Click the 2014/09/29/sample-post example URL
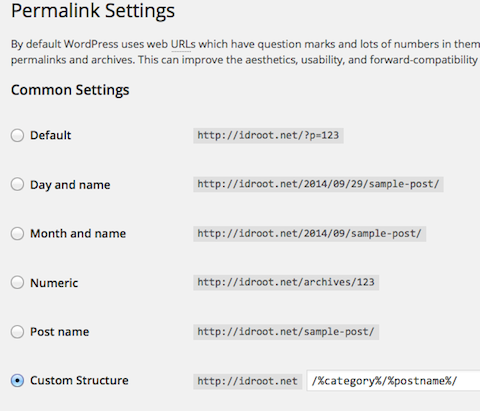Screen dimensions: 480x411 318,184
